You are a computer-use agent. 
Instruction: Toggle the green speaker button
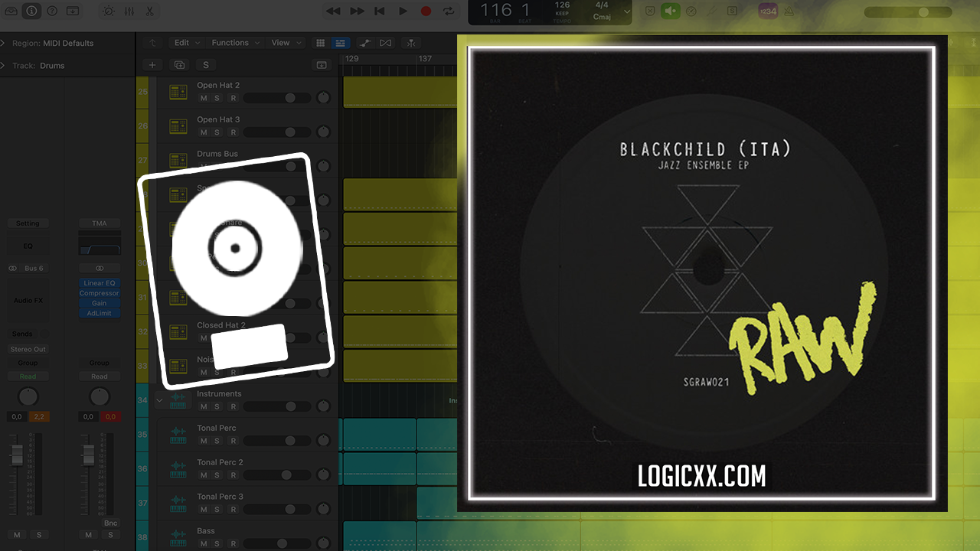point(671,11)
